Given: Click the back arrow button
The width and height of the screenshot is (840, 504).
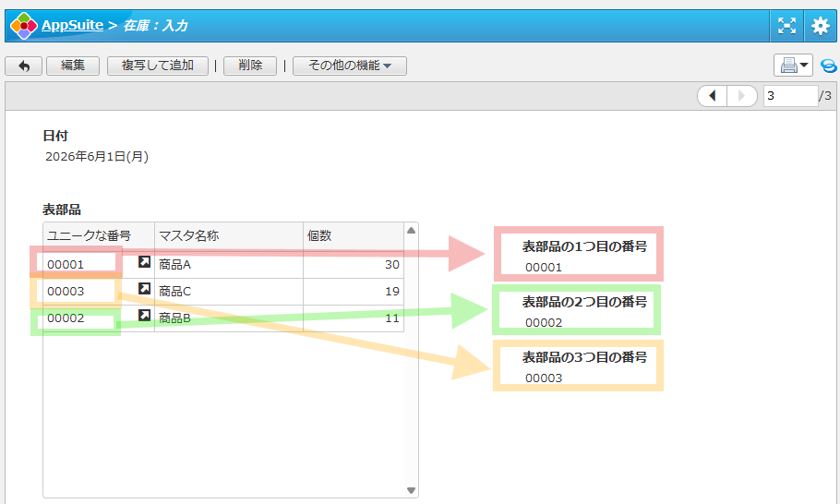Looking at the screenshot, I should 24,66.
